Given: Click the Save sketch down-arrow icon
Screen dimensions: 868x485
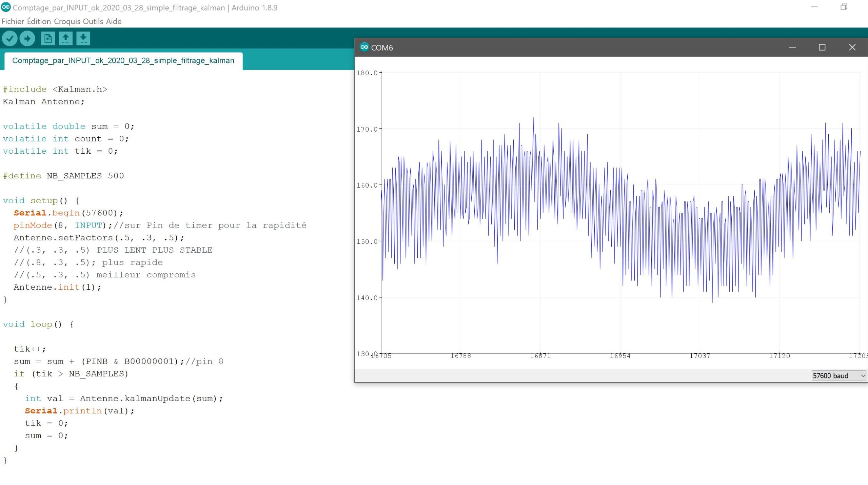Looking at the screenshot, I should tap(83, 38).
